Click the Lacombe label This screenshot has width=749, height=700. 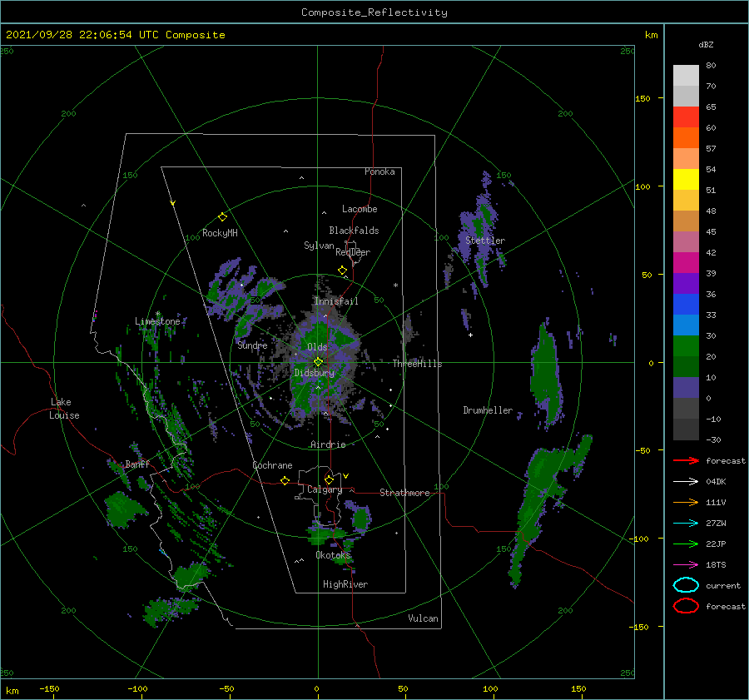(x=360, y=209)
